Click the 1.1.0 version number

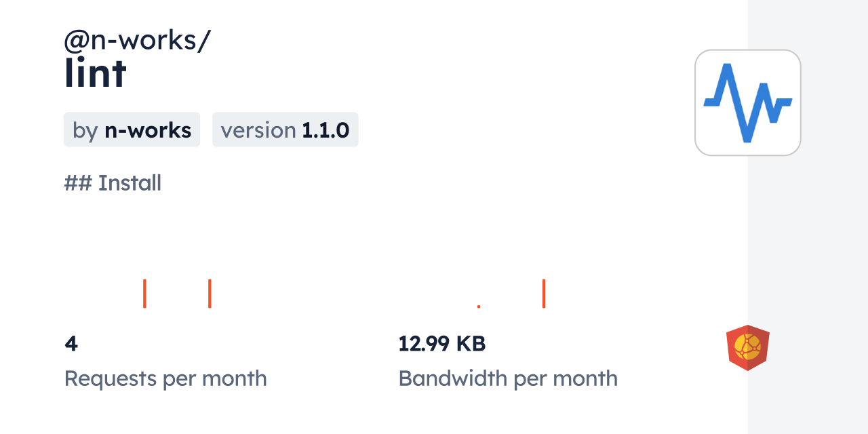pyautogui.click(x=325, y=130)
